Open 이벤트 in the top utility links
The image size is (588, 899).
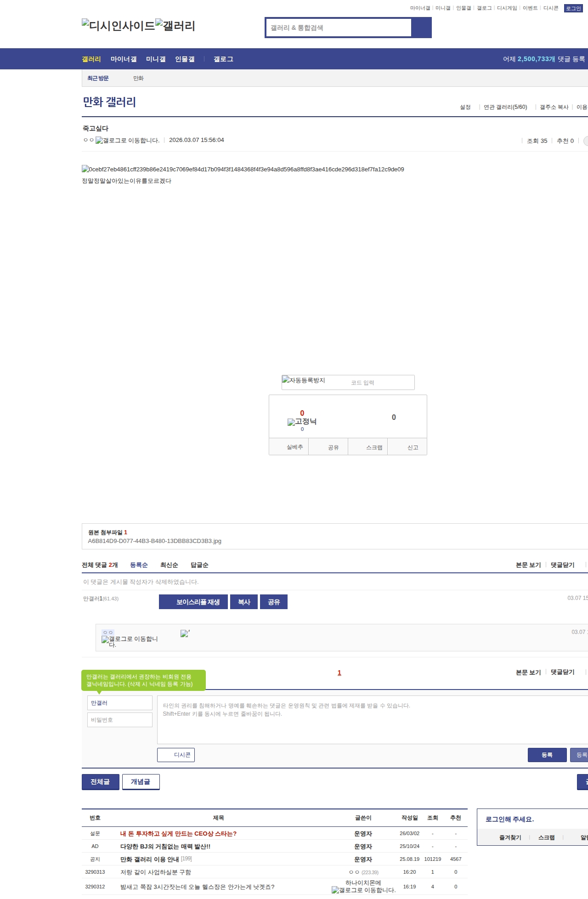click(530, 8)
